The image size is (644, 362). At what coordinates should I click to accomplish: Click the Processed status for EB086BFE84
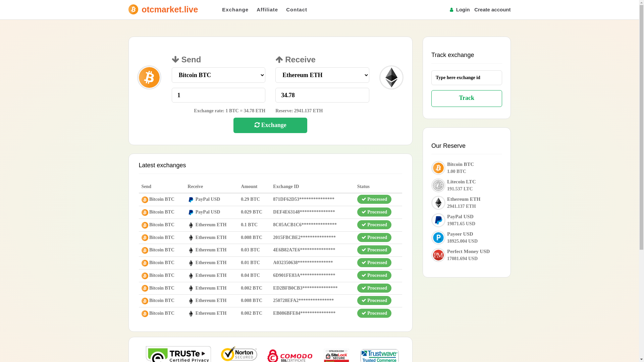(374, 313)
